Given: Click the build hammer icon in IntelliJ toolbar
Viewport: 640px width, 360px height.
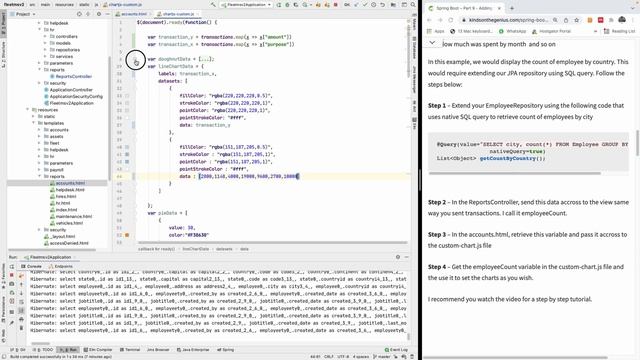Looking at the screenshot, I should (x=213, y=4).
